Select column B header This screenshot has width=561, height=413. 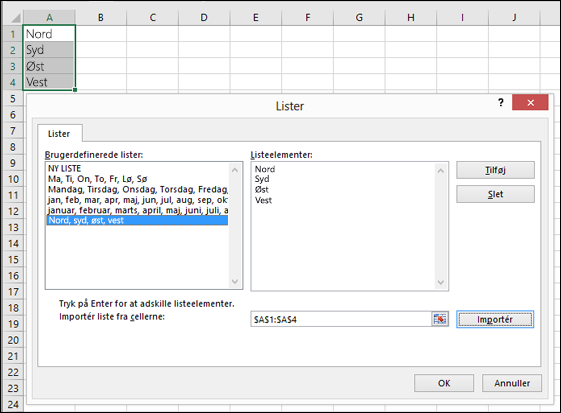[101, 17]
